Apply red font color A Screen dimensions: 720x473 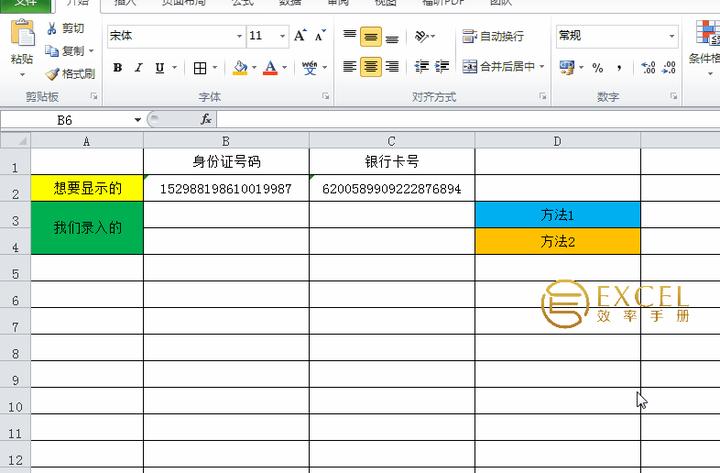(x=270, y=68)
